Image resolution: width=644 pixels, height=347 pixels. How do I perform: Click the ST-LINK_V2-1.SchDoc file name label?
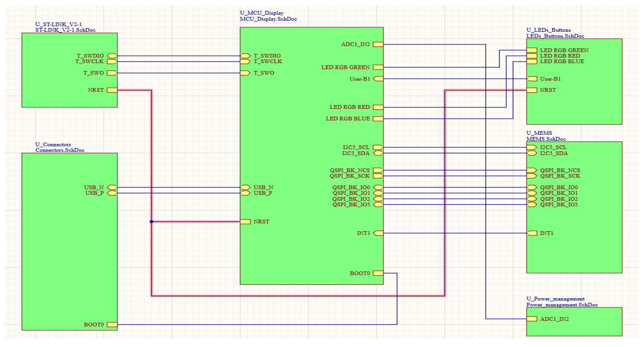[65, 30]
